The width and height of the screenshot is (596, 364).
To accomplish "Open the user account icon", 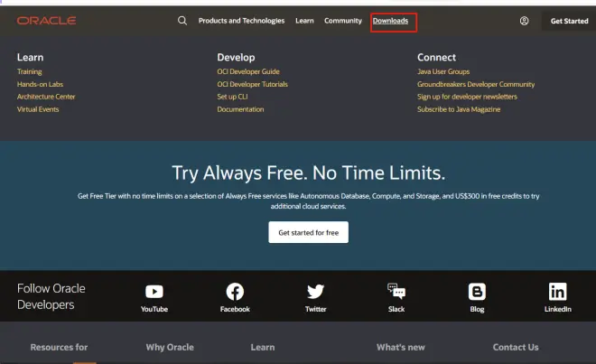I will [x=524, y=21].
